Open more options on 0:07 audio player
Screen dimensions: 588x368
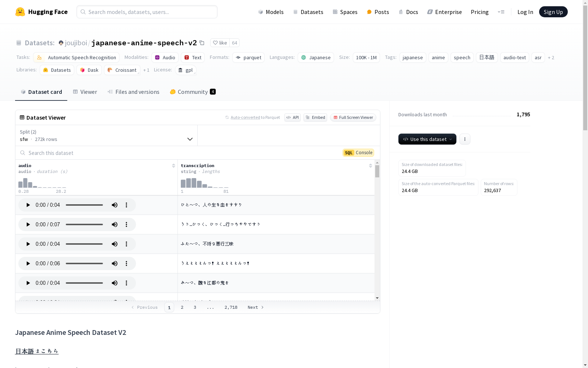126,224
